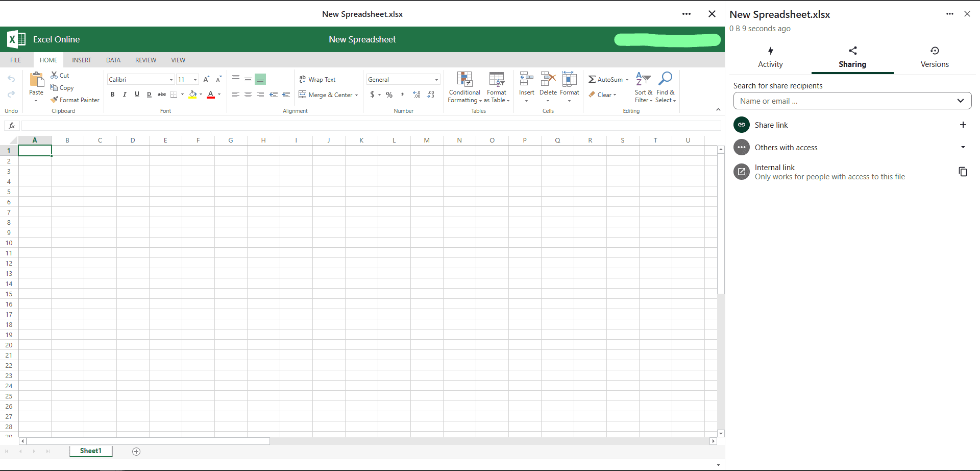
Task: Open the Calibri font name dropdown
Action: click(x=171, y=80)
